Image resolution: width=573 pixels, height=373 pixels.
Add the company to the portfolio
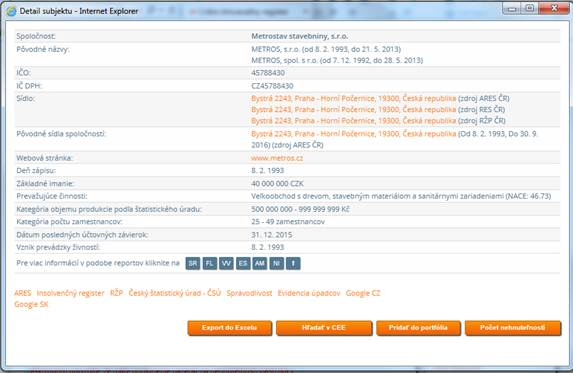(x=418, y=328)
